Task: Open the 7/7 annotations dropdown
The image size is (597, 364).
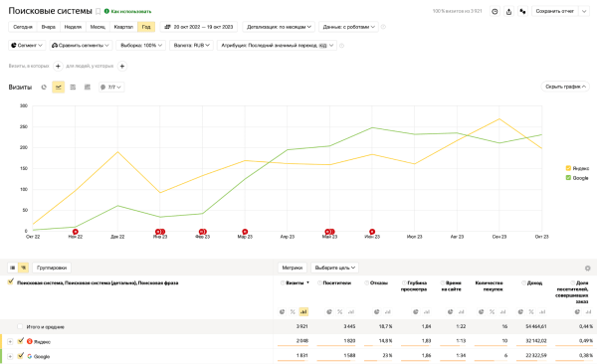Action: (111, 88)
